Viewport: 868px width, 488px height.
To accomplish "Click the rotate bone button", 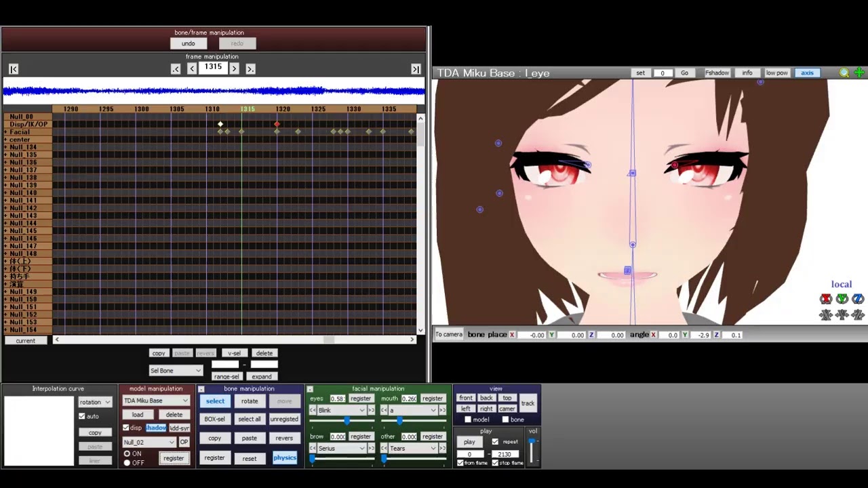I will (x=250, y=401).
